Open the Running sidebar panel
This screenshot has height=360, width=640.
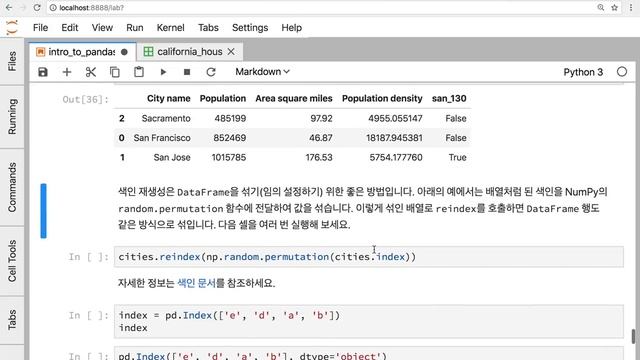point(12,117)
